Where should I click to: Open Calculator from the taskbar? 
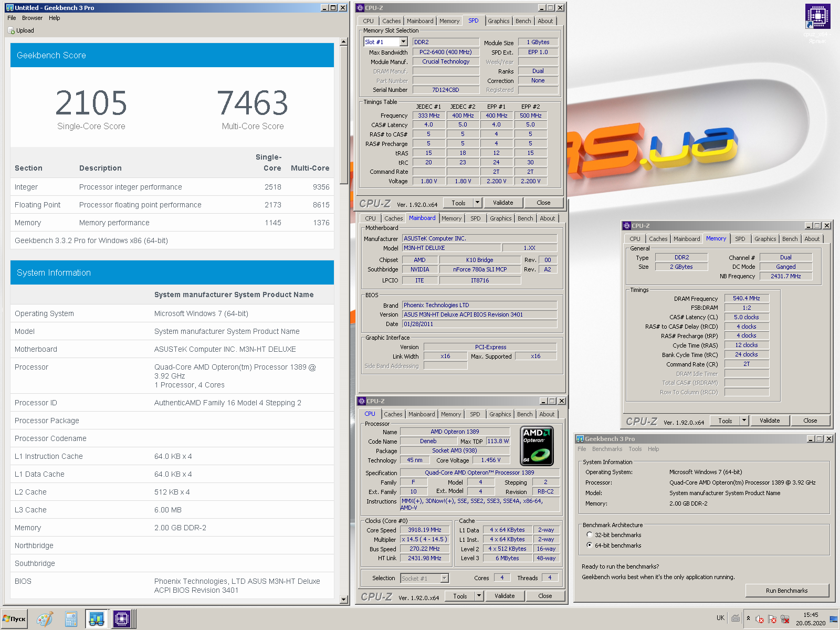(x=71, y=619)
